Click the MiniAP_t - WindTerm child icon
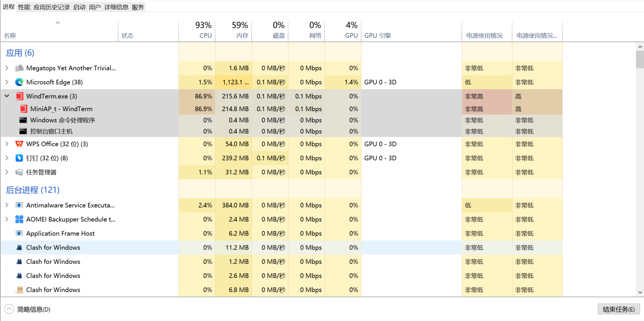Viewport: 644px width, 321px height. pos(23,109)
